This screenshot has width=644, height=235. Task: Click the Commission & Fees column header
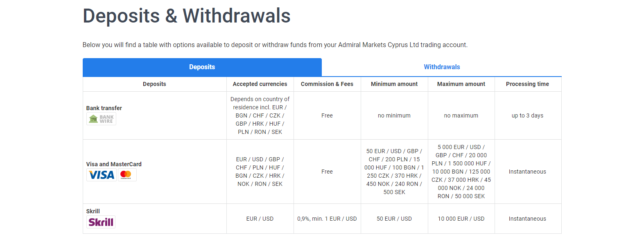point(327,84)
